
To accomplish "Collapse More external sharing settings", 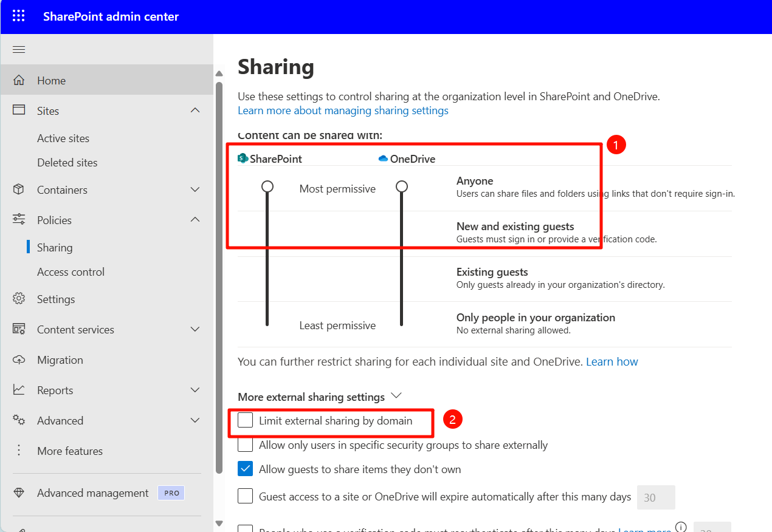I will click(396, 395).
